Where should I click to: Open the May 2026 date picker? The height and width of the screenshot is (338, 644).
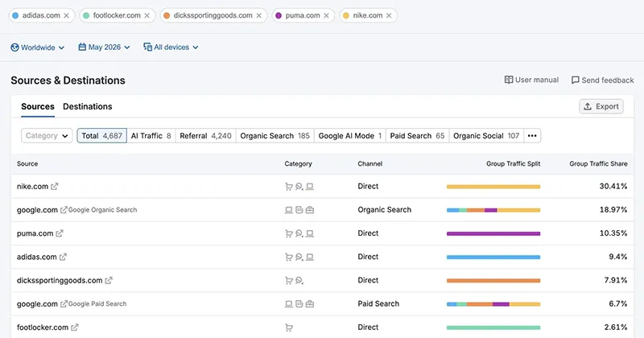pos(105,47)
